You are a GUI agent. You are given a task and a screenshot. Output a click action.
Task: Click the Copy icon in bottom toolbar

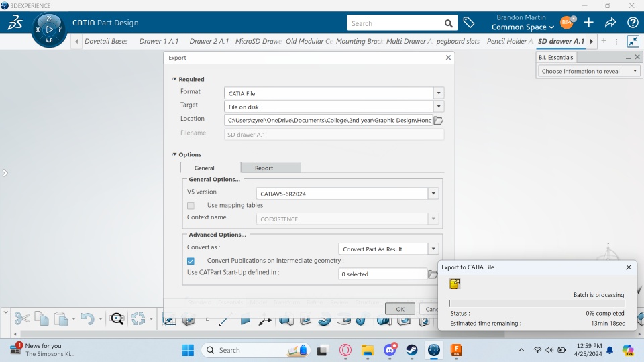coord(42,318)
